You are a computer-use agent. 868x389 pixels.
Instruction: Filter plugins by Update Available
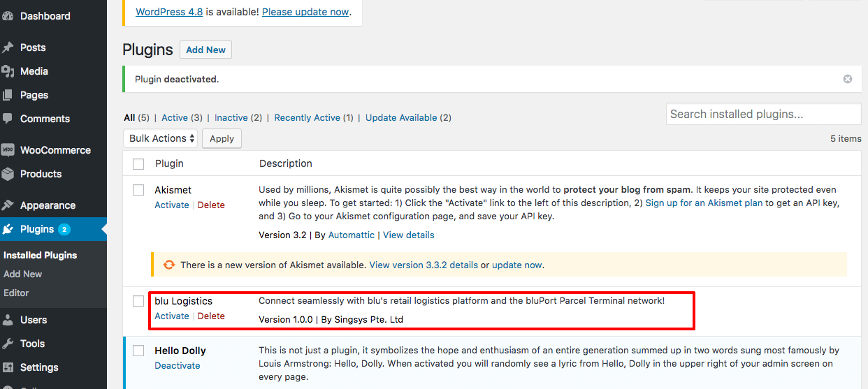point(401,117)
